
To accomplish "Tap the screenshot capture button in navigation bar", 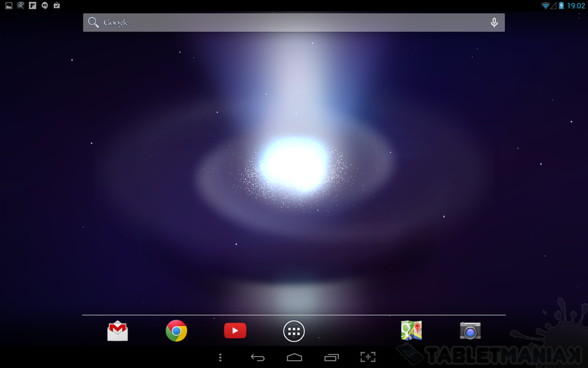I will coord(368,357).
